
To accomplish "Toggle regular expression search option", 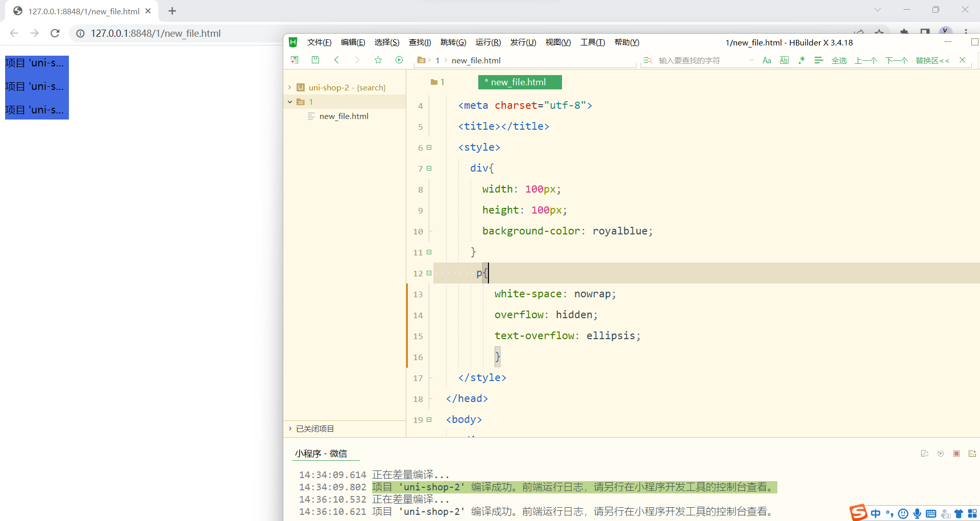I will (802, 60).
